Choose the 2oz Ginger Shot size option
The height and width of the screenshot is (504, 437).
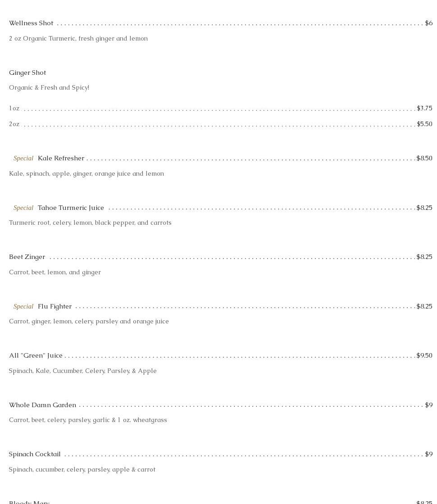[14, 124]
